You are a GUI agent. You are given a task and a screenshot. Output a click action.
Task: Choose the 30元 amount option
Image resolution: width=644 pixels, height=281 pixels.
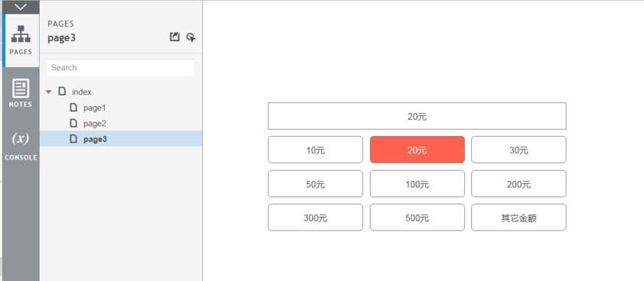point(519,150)
